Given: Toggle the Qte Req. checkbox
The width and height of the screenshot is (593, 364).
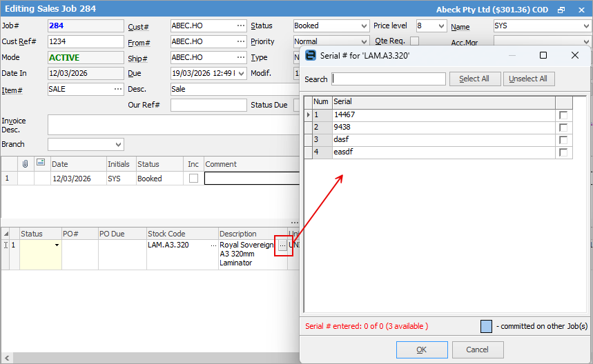Looking at the screenshot, I should point(414,41).
